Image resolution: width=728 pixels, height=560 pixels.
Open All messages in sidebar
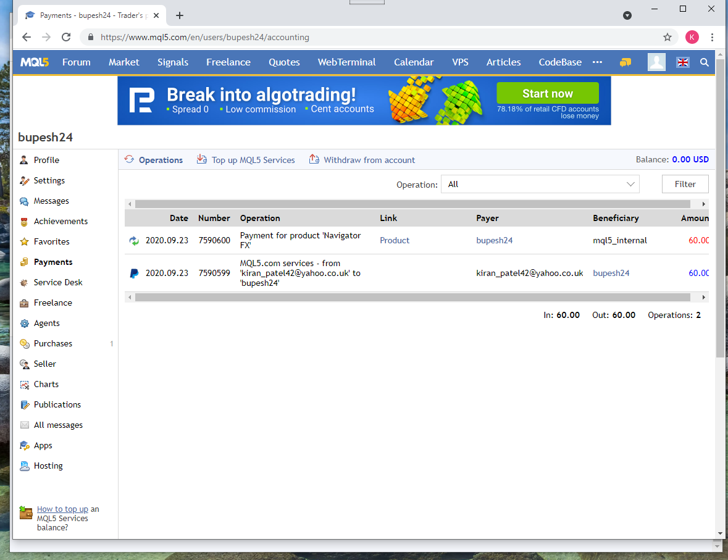(58, 426)
